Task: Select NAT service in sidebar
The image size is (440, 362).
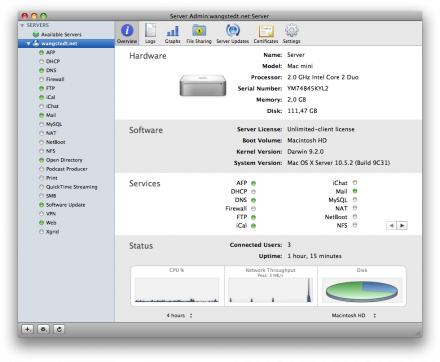Action: (x=51, y=133)
